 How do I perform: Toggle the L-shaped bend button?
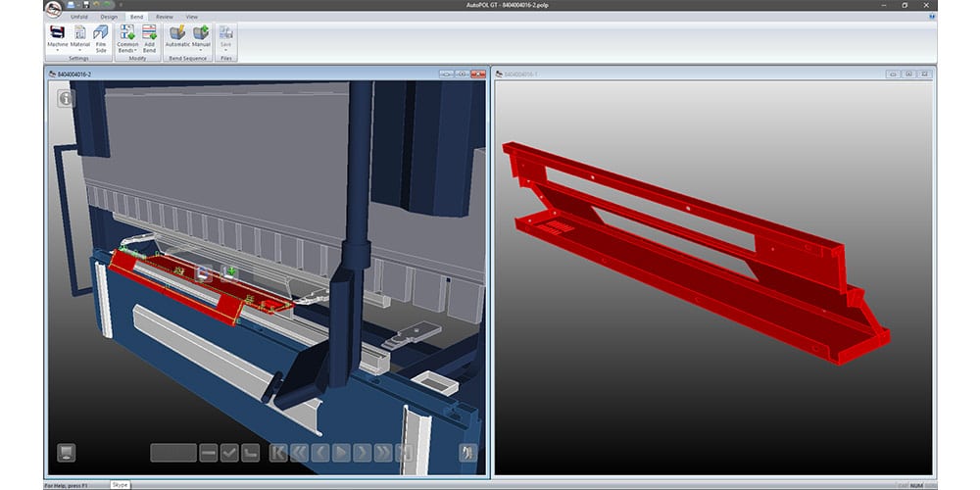coord(251,453)
